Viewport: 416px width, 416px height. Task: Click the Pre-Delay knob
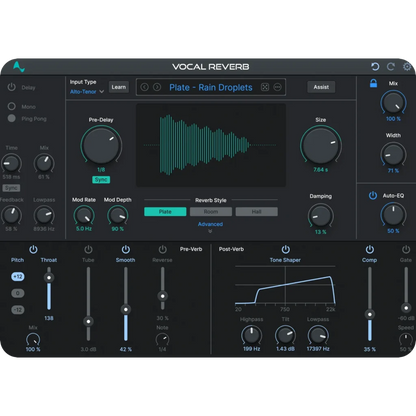[101, 145]
